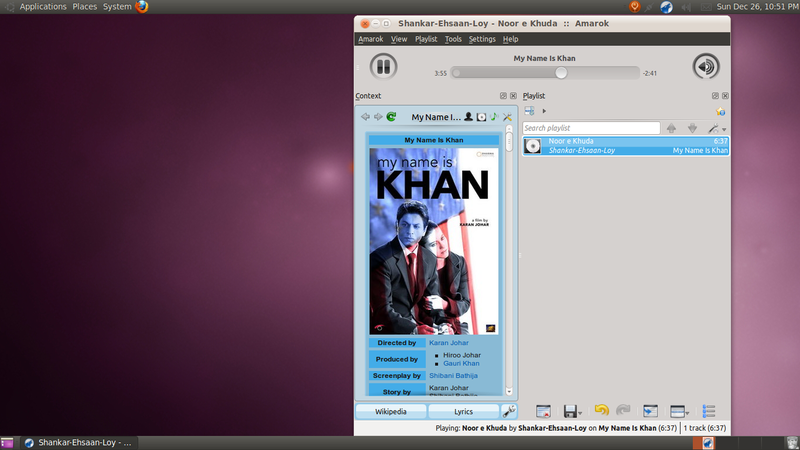Click the track's album cover thumbnail

pyautogui.click(x=533, y=146)
